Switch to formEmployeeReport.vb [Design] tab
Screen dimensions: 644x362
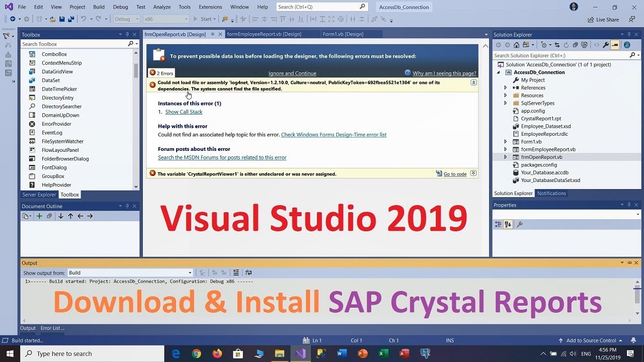(264, 34)
